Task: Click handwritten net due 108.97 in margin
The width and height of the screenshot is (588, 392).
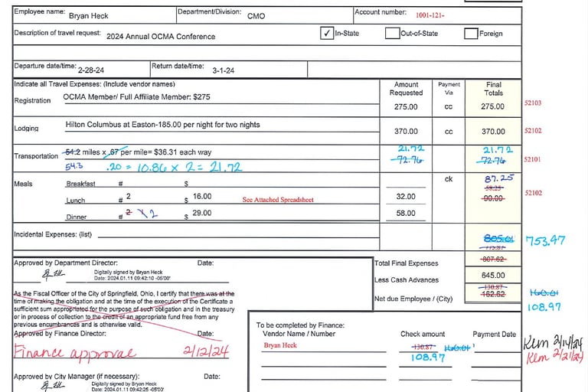Action: (x=544, y=307)
